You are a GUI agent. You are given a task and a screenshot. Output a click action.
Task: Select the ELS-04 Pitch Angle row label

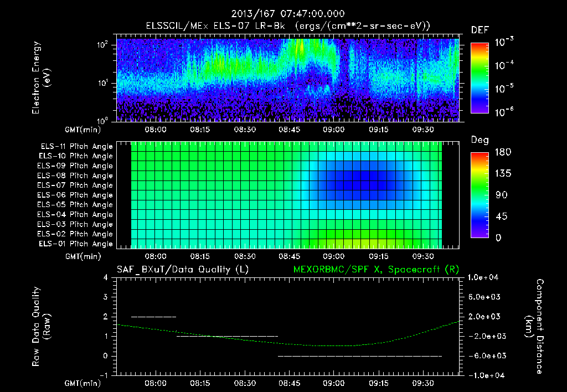tap(75, 214)
